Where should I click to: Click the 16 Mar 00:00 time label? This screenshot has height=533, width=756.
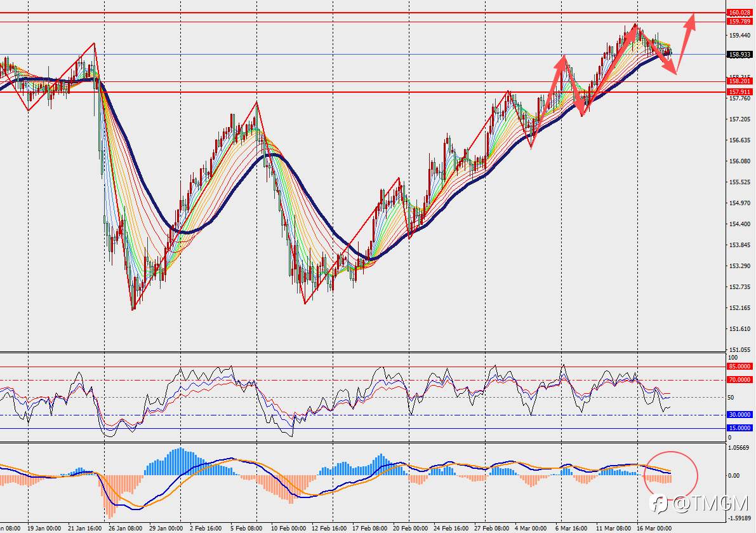pyautogui.click(x=654, y=528)
